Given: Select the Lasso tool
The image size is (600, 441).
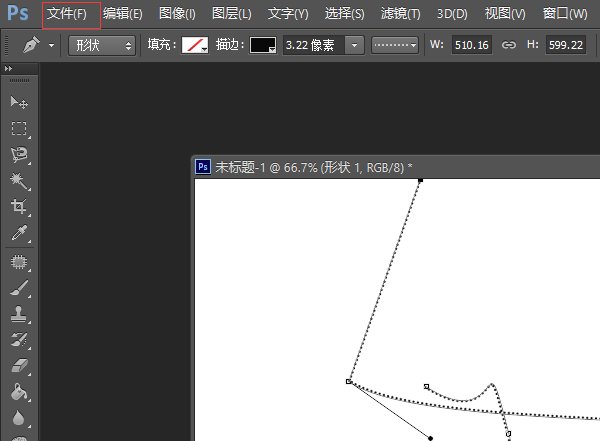Looking at the screenshot, I should pyautogui.click(x=19, y=155).
